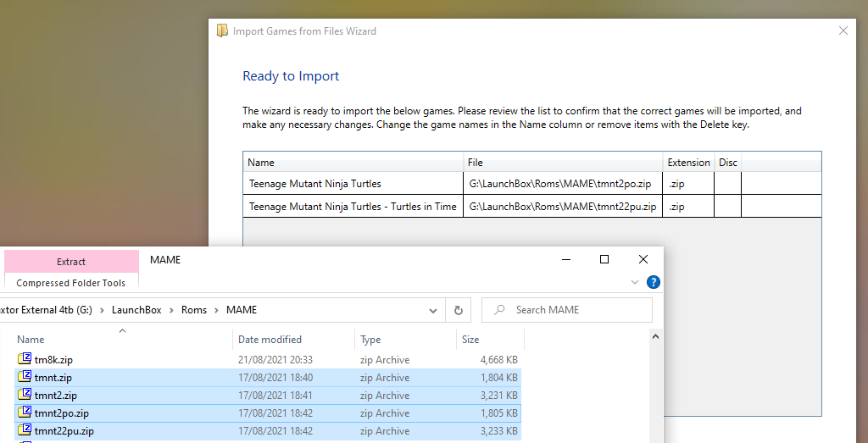Click the Search MAME input field
Image resolution: width=868 pixels, height=443 pixels.
[567, 310]
